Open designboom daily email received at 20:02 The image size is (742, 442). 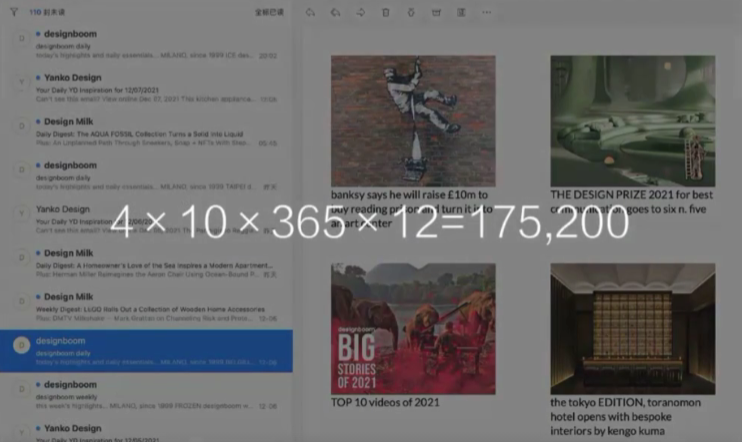tap(146, 44)
